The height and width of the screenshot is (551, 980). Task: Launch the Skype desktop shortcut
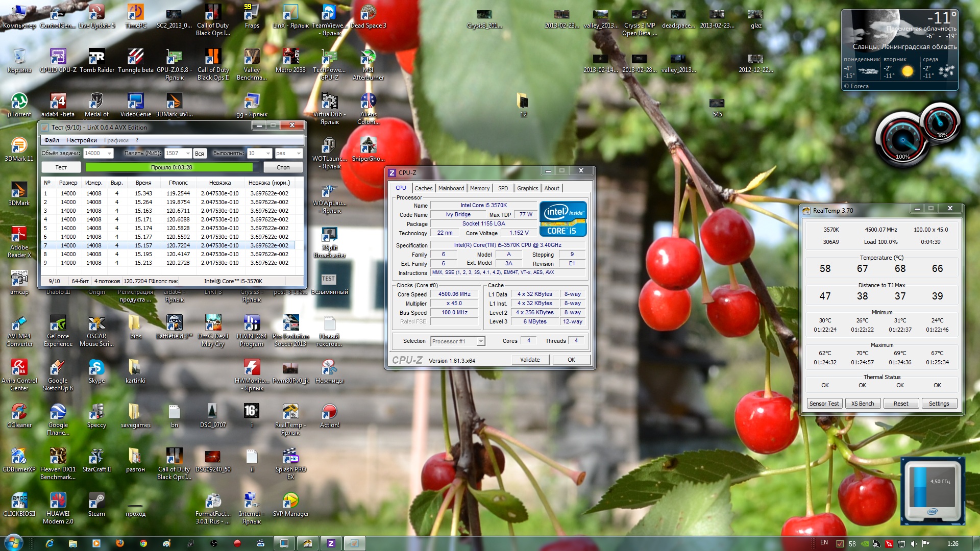(96, 368)
